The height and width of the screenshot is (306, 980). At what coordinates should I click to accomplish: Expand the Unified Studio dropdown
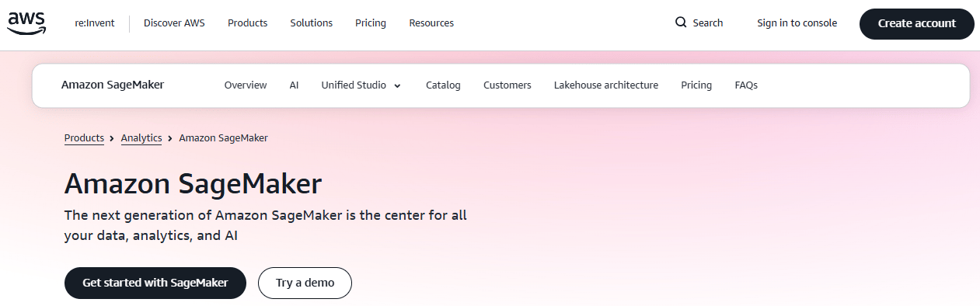[x=361, y=85]
